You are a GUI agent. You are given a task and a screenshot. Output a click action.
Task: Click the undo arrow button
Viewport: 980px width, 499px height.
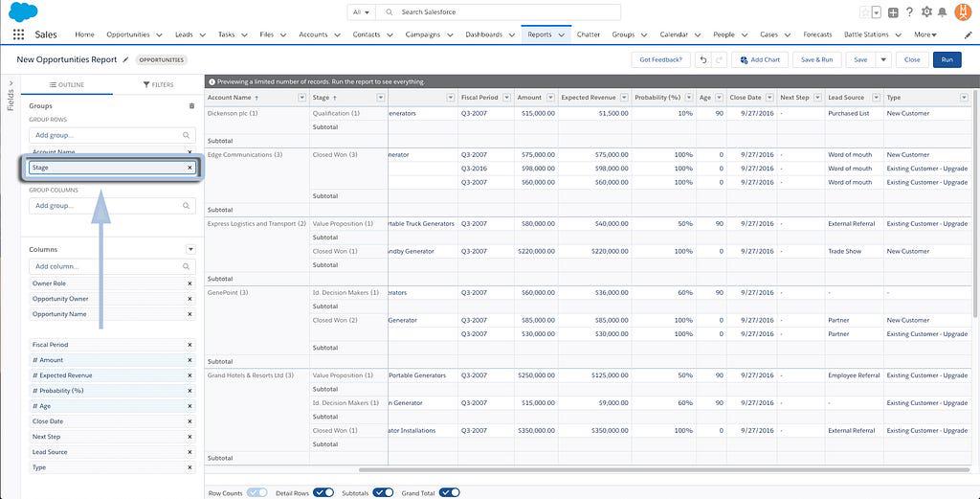(x=703, y=59)
